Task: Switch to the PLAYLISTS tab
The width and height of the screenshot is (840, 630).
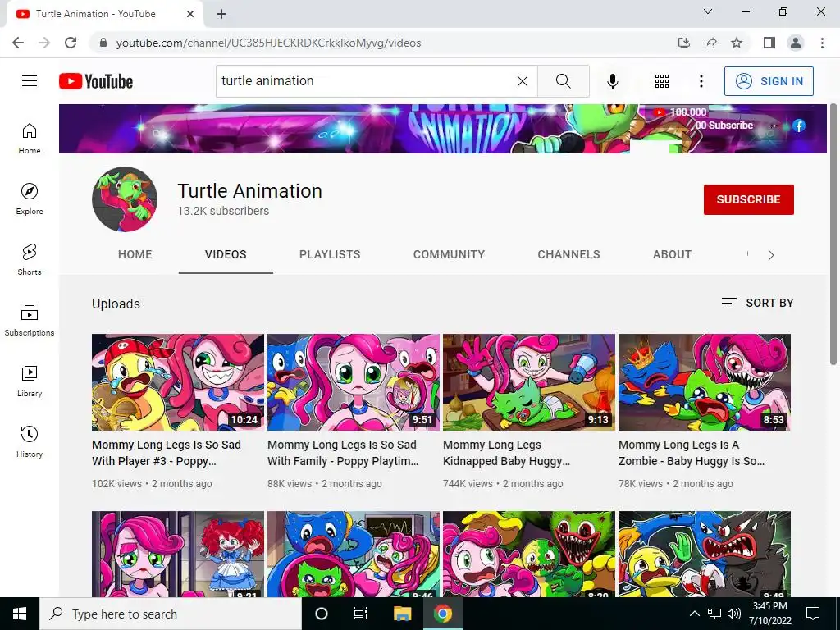Action: (x=330, y=254)
